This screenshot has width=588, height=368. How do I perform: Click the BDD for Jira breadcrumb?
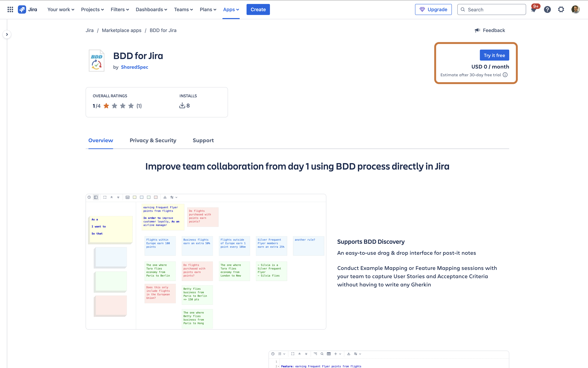(163, 30)
